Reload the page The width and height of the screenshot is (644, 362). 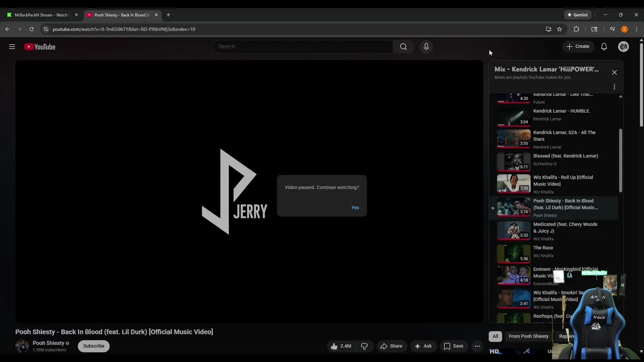31,29
